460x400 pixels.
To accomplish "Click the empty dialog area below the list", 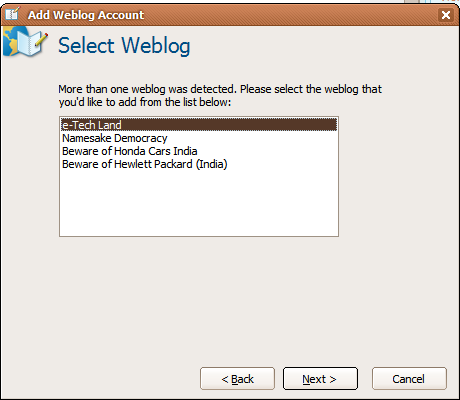I will pyautogui.click(x=230, y=300).
